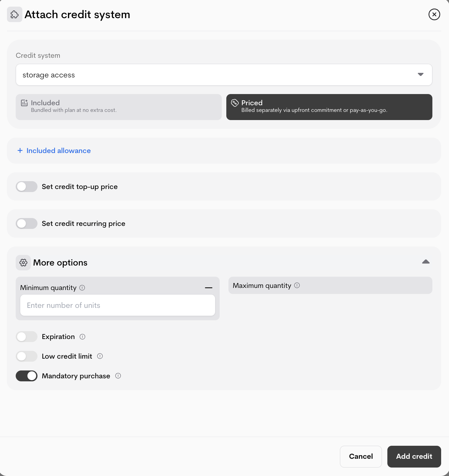Collapse the More options section
Viewport: 449px width, 476px height.
pos(426,262)
